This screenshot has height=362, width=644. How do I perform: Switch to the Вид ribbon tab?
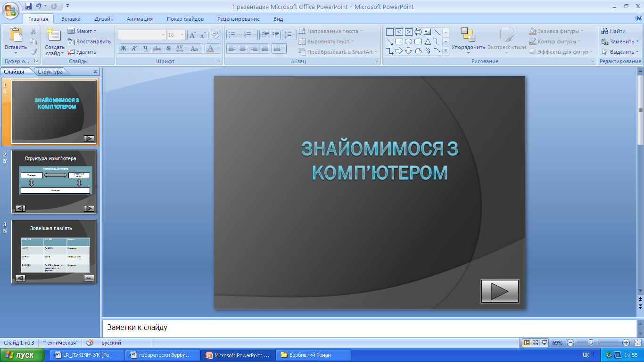[x=278, y=19]
